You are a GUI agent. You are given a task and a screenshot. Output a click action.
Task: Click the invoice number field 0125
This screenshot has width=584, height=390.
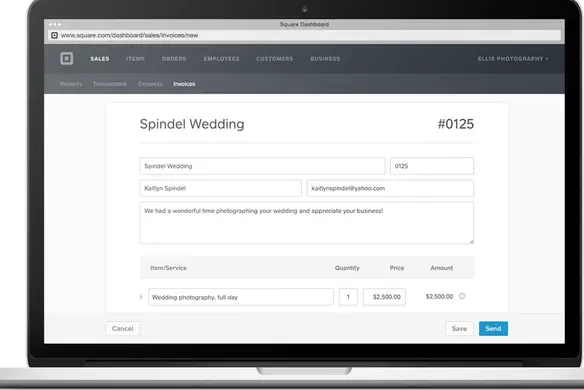click(x=432, y=166)
